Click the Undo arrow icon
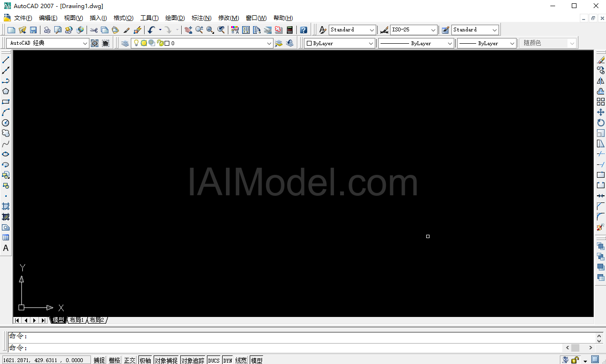The image size is (606, 364). click(x=151, y=30)
